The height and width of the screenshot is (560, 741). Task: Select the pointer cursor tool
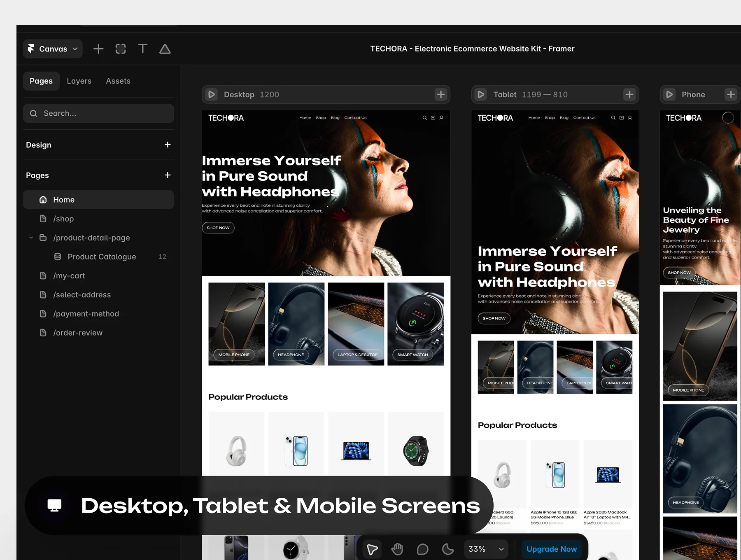click(x=372, y=549)
